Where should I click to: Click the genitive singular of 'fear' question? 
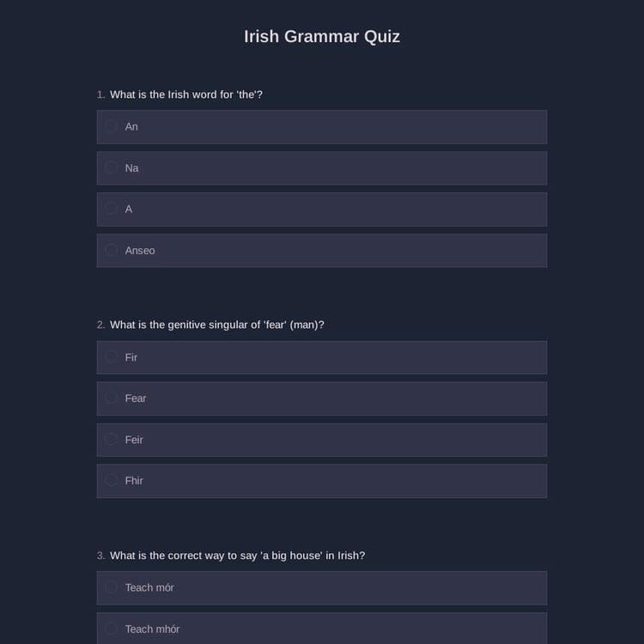click(217, 325)
